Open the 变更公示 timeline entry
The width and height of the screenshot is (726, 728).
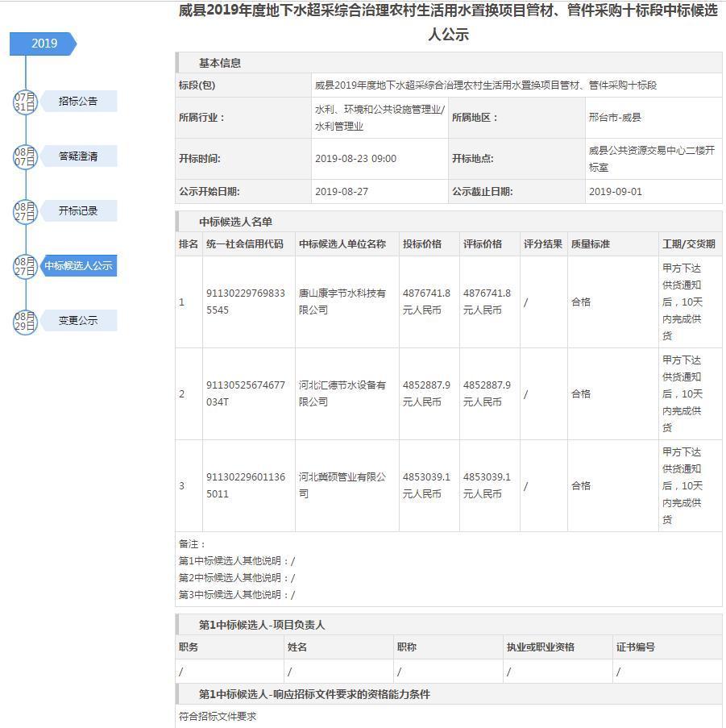click(78, 321)
